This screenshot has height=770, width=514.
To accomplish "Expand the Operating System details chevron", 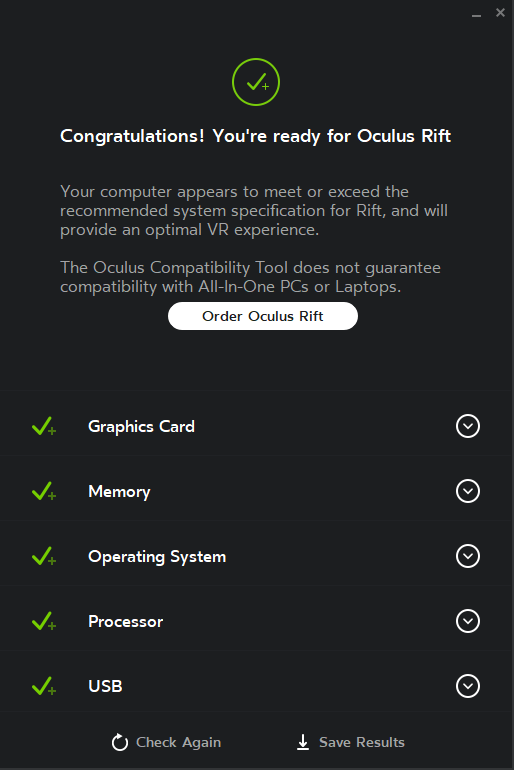I will (x=468, y=556).
